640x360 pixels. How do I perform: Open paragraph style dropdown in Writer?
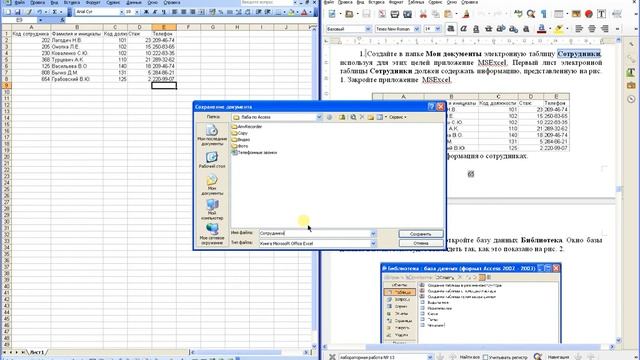[x=368, y=29]
